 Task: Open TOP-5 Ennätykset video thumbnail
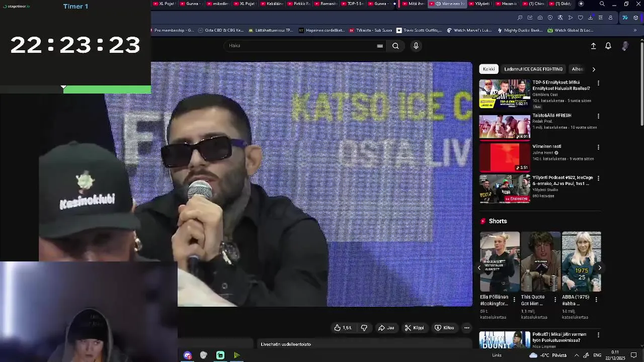click(x=505, y=94)
